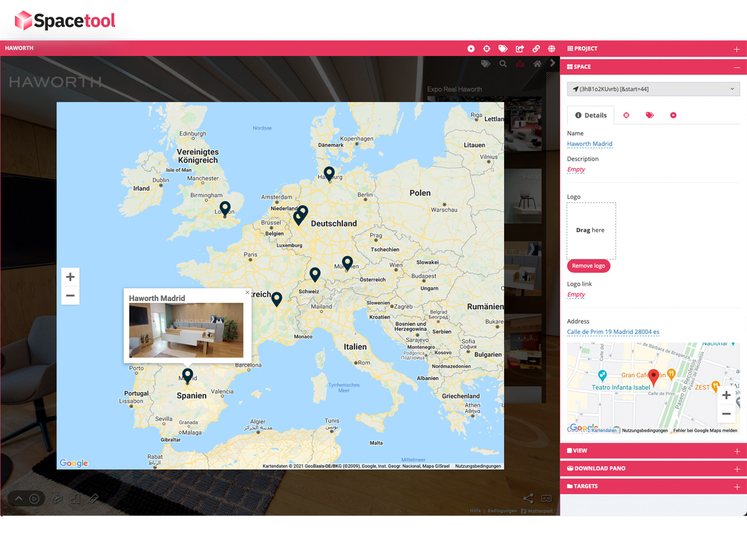The height and width of the screenshot is (560, 747).
Task: Open the space selector dropdown (3hB1o2KUvrb)
Action: click(x=654, y=89)
